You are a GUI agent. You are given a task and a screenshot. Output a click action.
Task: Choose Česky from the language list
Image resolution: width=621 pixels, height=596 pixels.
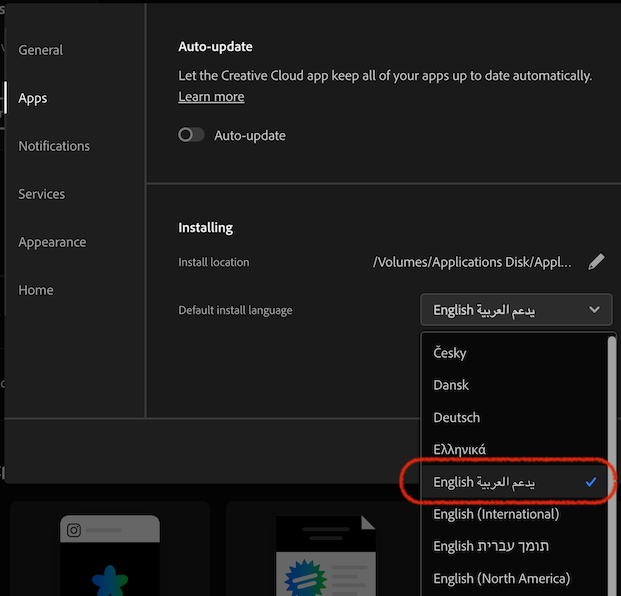[515, 352]
